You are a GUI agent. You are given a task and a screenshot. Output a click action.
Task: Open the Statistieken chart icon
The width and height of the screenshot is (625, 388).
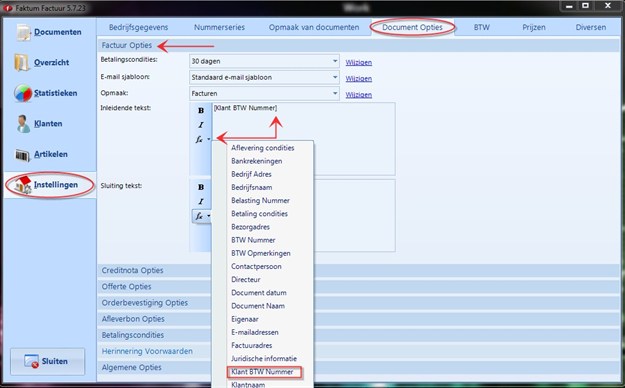(x=23, y=93)
